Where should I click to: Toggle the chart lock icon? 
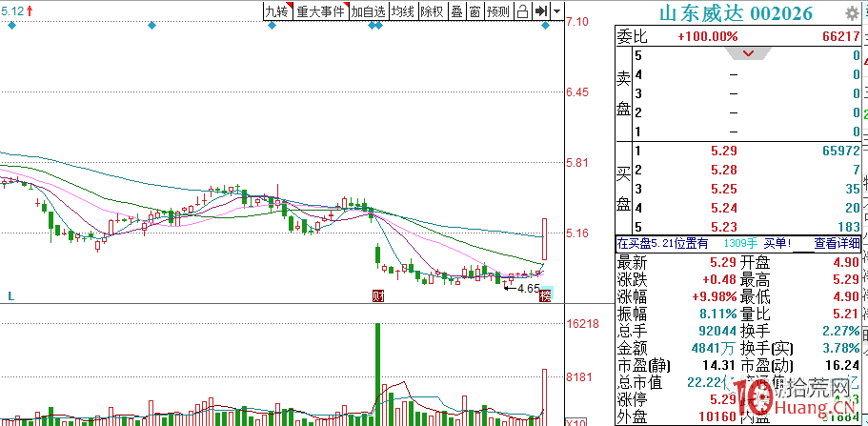click(x=522, y=11)
